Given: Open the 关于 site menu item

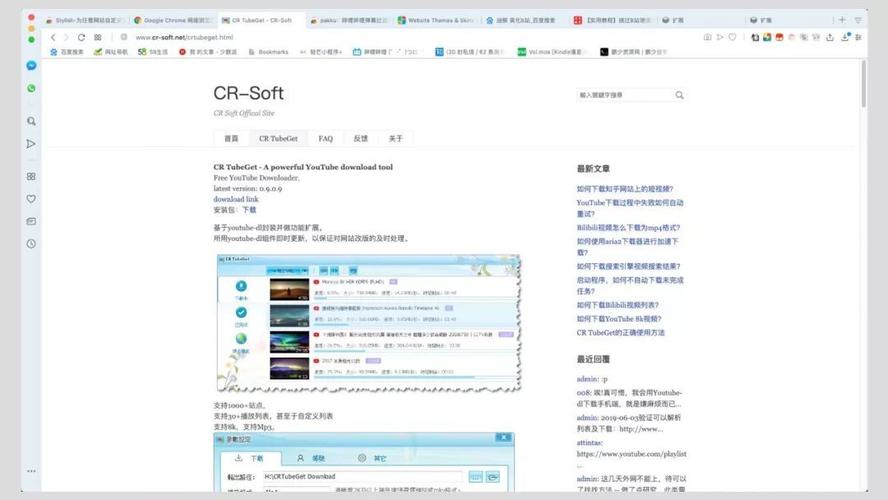Looking at the screenshot, I should [396, 139].
